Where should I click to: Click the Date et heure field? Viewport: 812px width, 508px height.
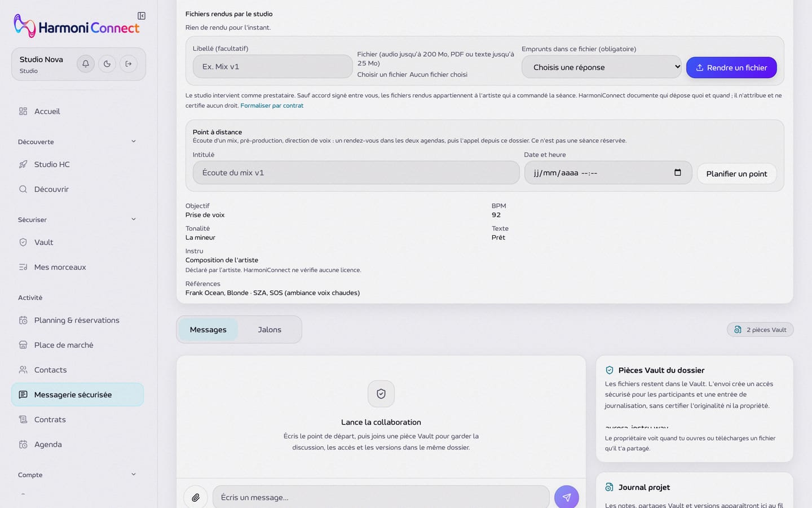point(608,173)
